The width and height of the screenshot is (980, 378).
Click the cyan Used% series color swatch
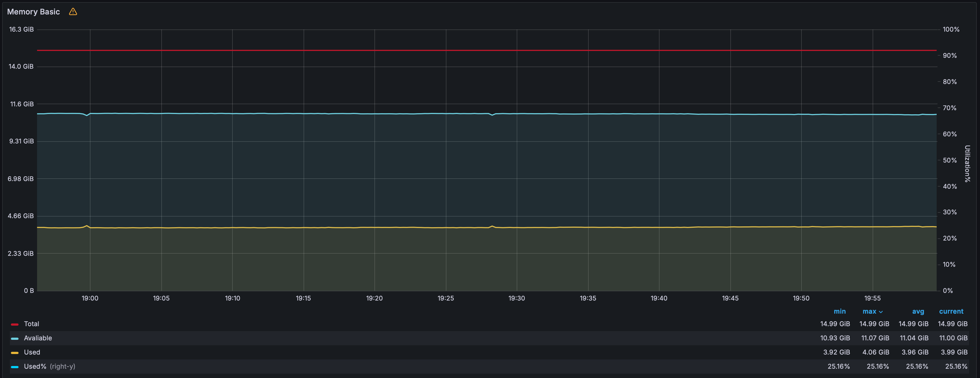coord(15,367)
